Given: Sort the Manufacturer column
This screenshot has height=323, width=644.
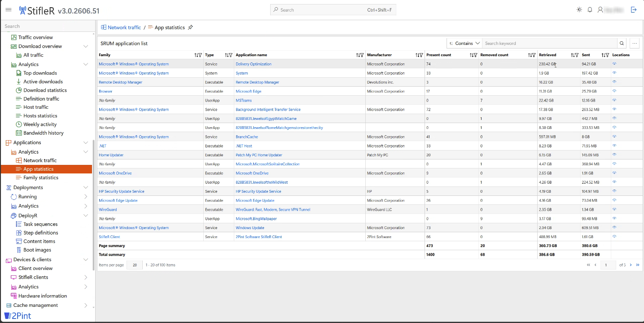Looking at the screenshot, I should point(417,55).
